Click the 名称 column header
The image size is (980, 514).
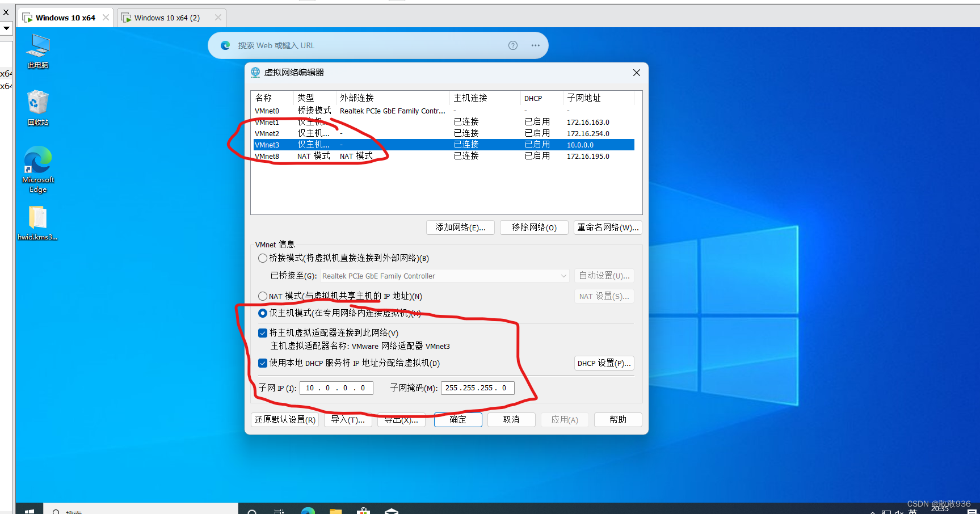(x=272, y=98)
